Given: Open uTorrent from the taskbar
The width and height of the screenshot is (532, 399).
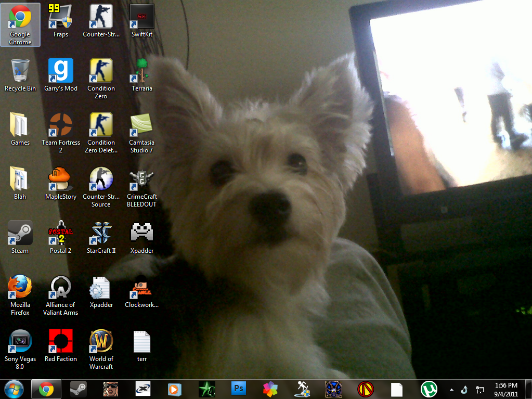Looking at the screenshot, I should pyautogui.click(x=429, y=389).
